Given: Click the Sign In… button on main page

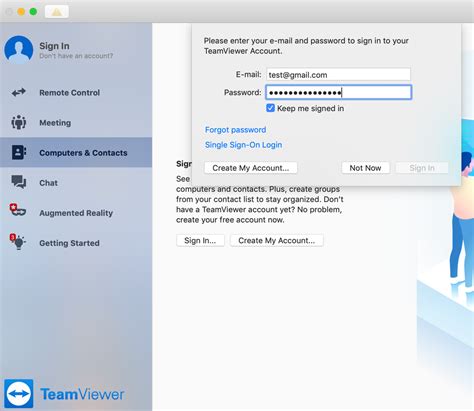Looking at the screenshot, I should pyautogui.click(x=200, y=240).
